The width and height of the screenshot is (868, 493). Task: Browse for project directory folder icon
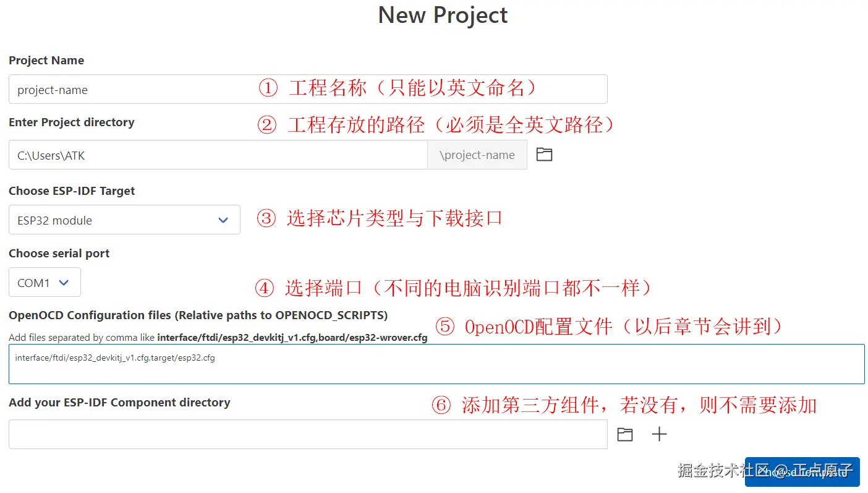pyautogui.click(x=544, y=155)
